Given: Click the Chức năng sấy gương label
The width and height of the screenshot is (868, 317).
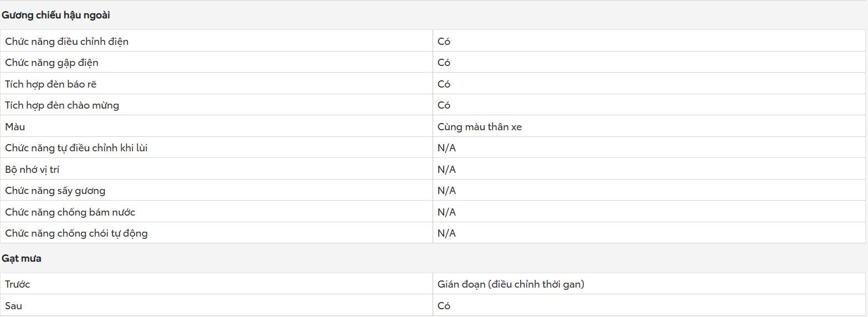Looking at the screenshot, I should [x=55, y=191].
